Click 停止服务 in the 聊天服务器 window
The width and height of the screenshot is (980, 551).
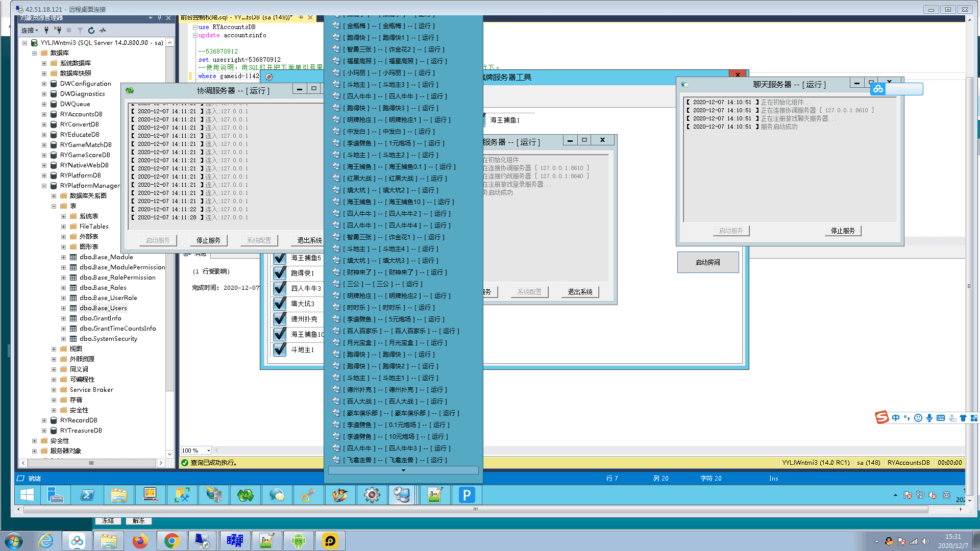click(x=842, y=231)
